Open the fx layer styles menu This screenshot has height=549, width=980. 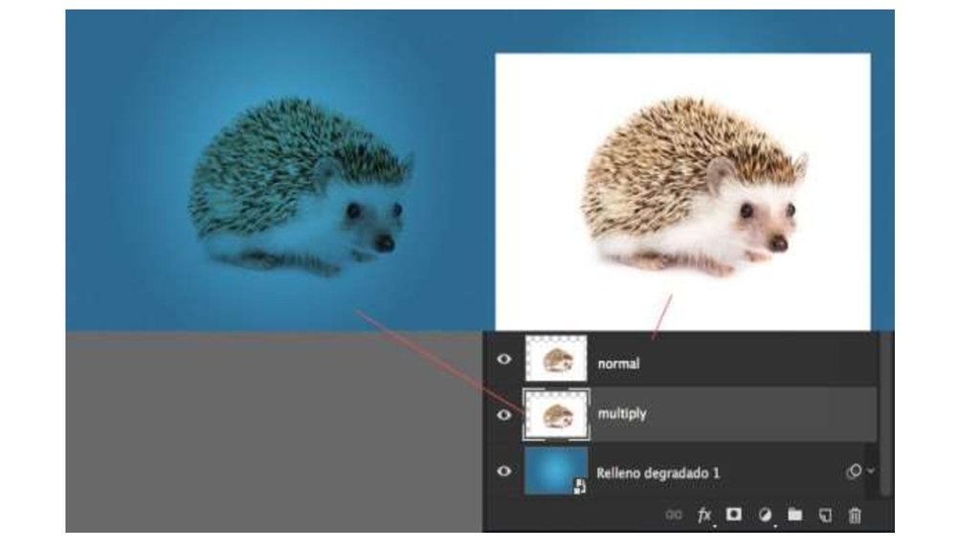pos(704,516)
